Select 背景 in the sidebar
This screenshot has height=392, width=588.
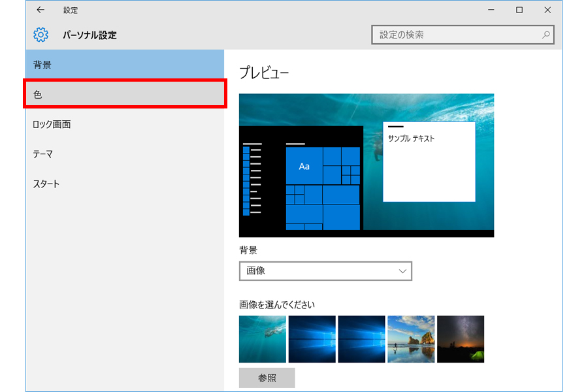(124, 65)
